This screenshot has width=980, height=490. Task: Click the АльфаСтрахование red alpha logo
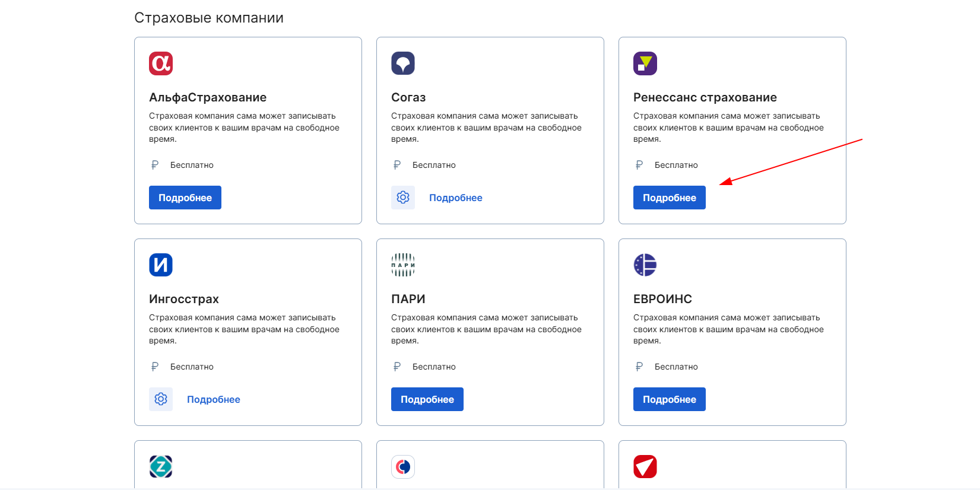161,63
